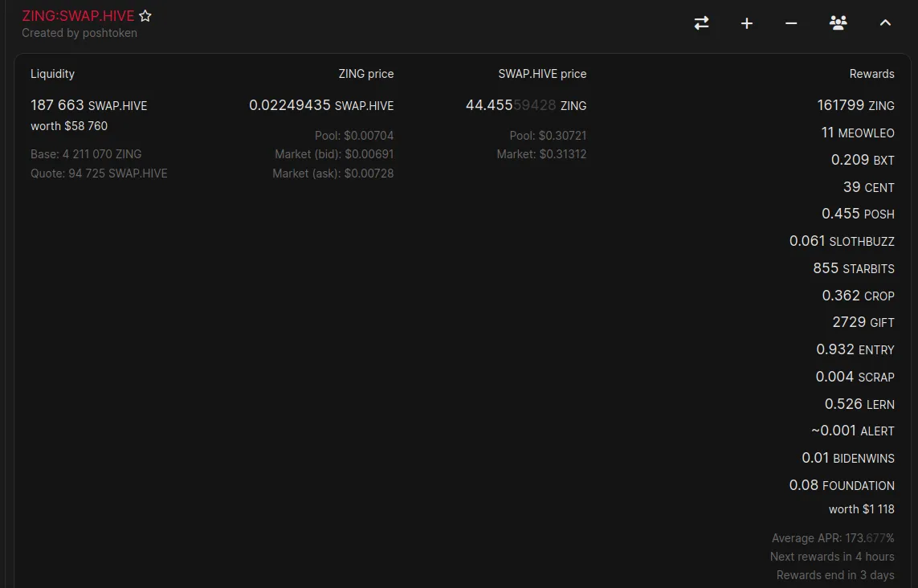The image size is (918, 588).
Task: Favorite the pool with star icon
Action: pyautogui.click(x=145, y=16)
